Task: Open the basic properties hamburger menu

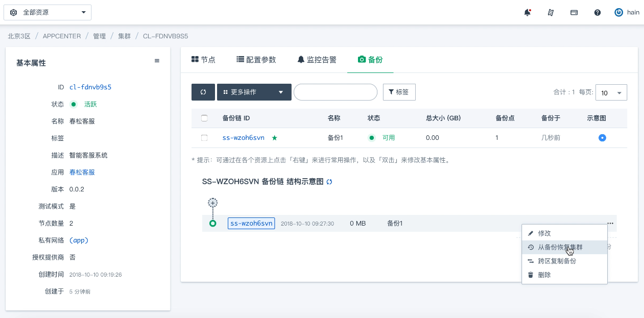Action: (157, 61)
